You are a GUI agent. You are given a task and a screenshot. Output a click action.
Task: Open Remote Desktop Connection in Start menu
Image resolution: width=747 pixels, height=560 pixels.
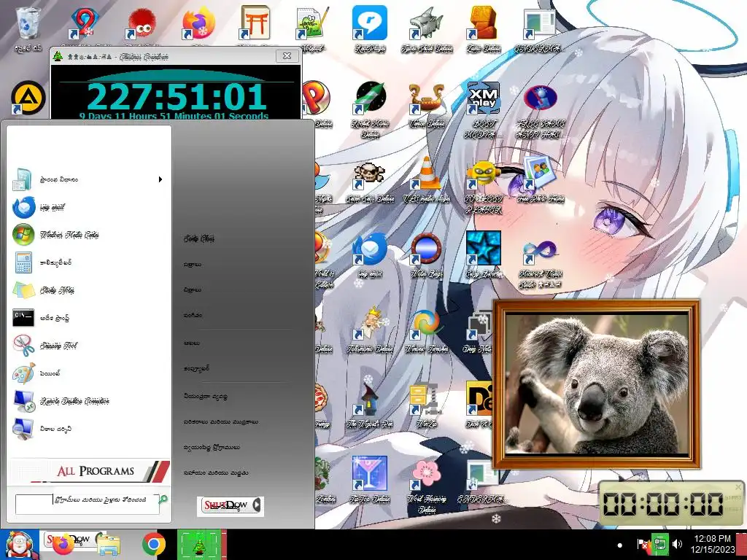[x=89, y=401]
